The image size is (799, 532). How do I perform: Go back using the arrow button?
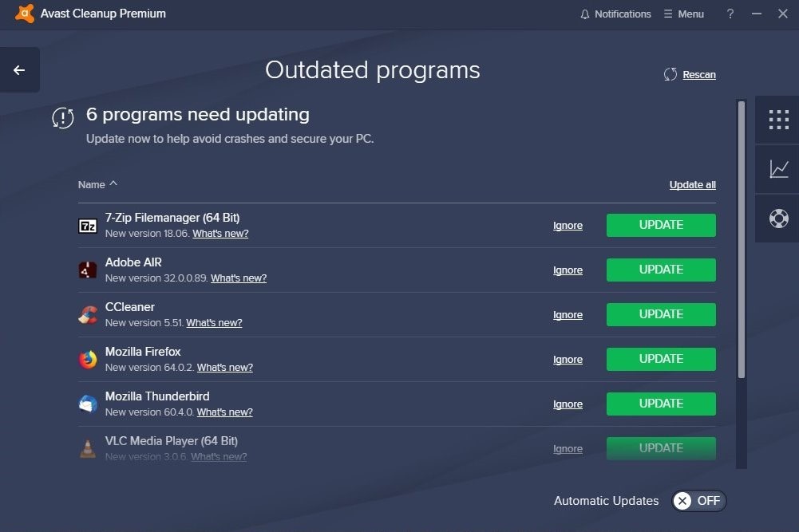20,69
